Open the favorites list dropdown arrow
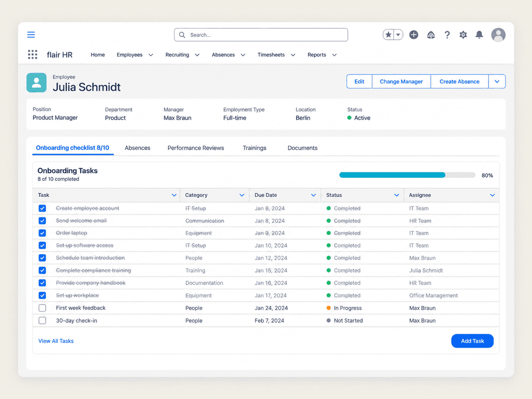Viewport: 532px width, 399px height. (x=398, y=35)
